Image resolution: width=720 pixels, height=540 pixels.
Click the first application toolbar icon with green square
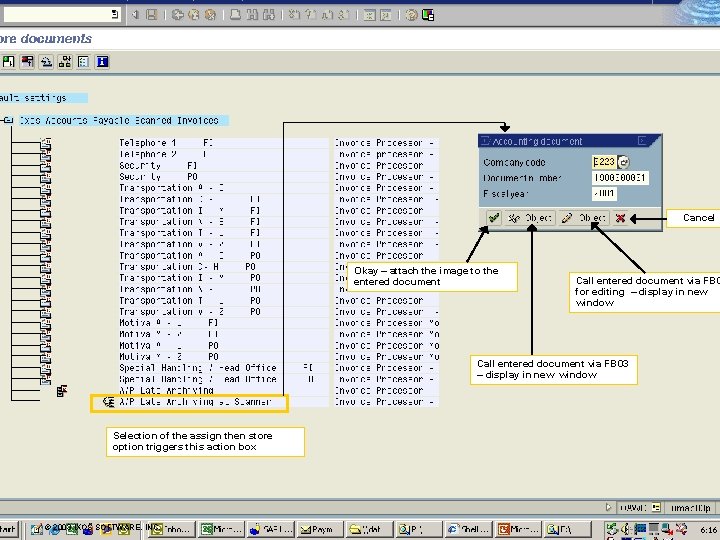click(x=8, y=62)
